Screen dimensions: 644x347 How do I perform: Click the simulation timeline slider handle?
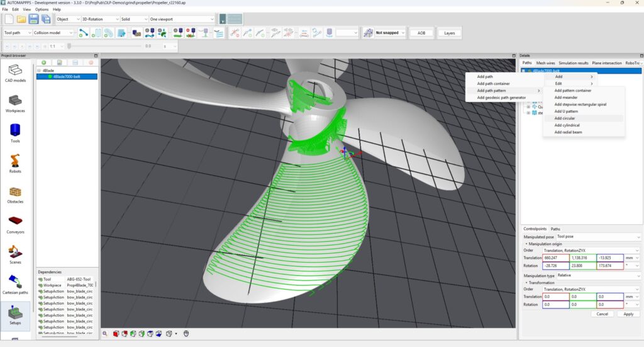69,47
